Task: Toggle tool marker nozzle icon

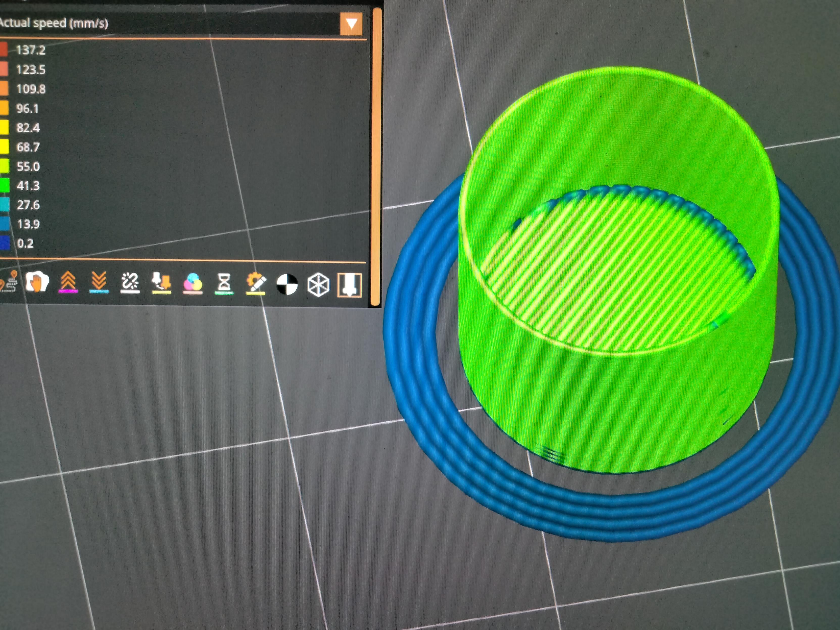Action: [x=349, y=285]
